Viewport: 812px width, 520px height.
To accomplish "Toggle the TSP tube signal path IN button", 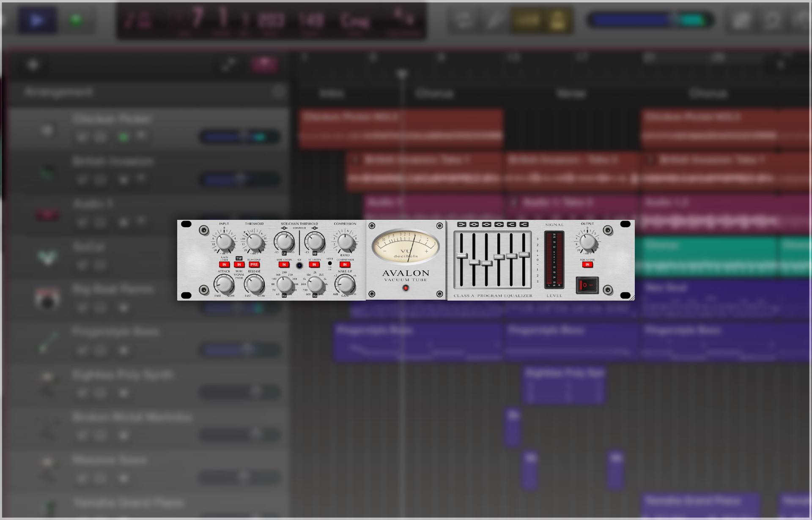I will click(239, 265).
